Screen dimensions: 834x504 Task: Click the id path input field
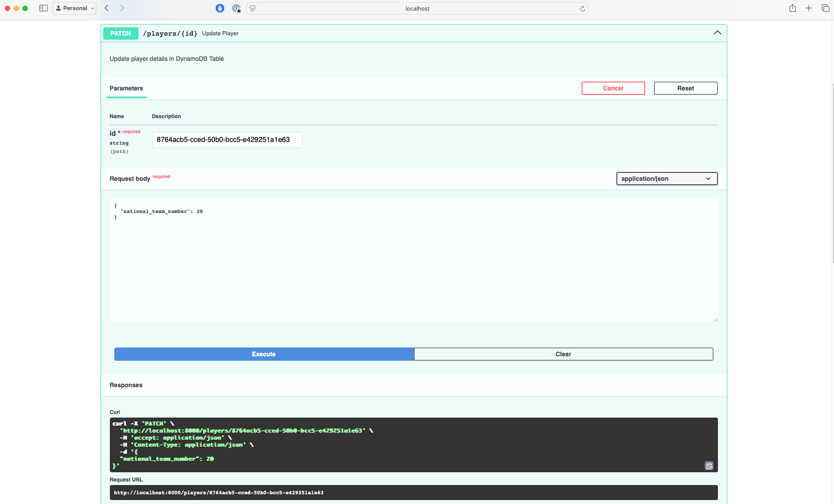pos(227,140)
